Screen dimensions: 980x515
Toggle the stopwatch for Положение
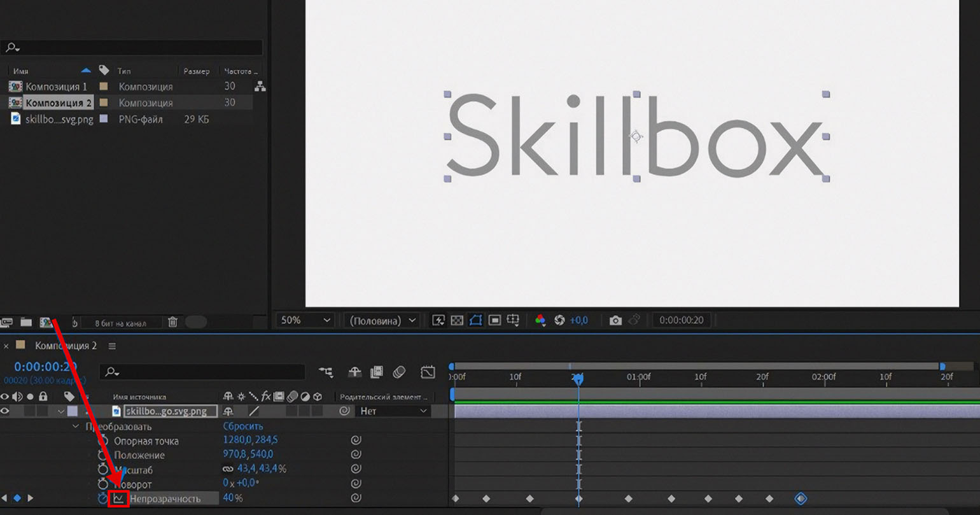pyautogui.click(x=102, y=455)
